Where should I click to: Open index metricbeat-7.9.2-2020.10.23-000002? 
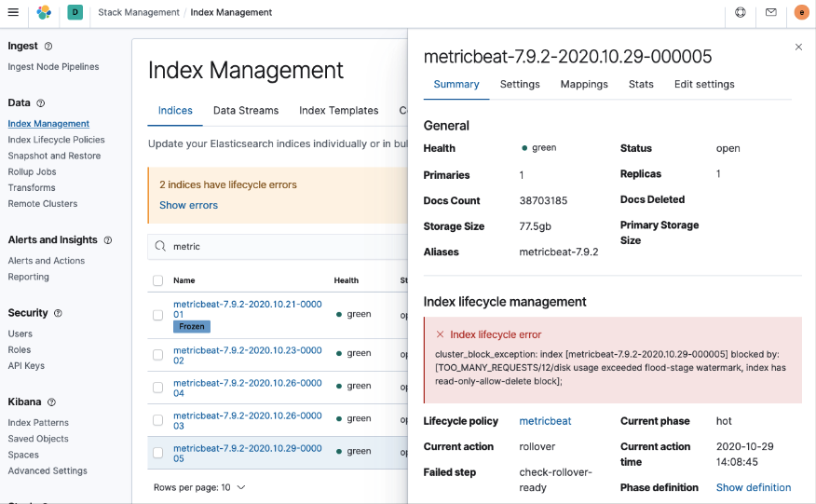247,356
